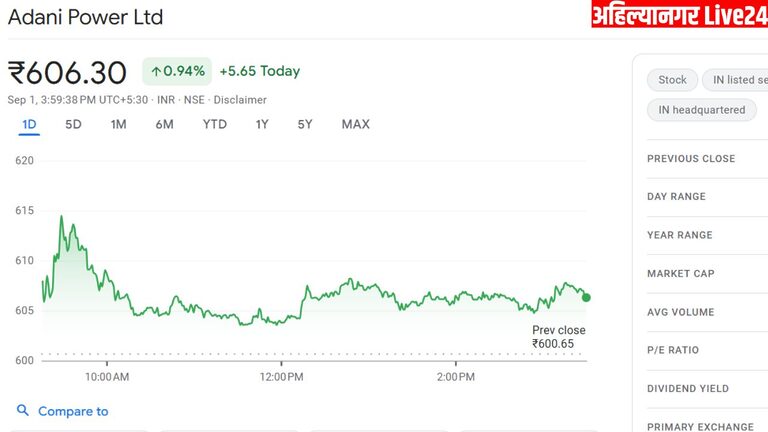Image resolution: width=768 pixels, height=432 pixels.
Task: Click the green end-of-chart price dot
Action: pyautogui.click(x=586, y=297)
